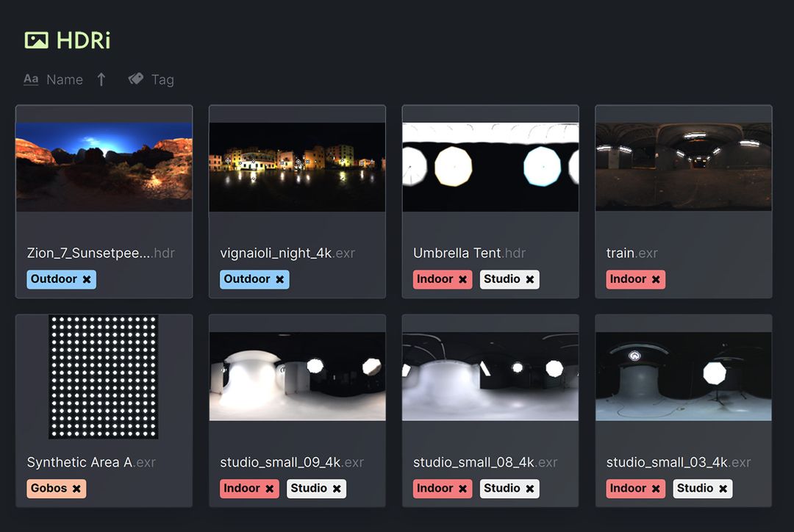The image size is (794, 532).
Task: Remove the Indoor tag from train.exr
Action: (657, 279)
